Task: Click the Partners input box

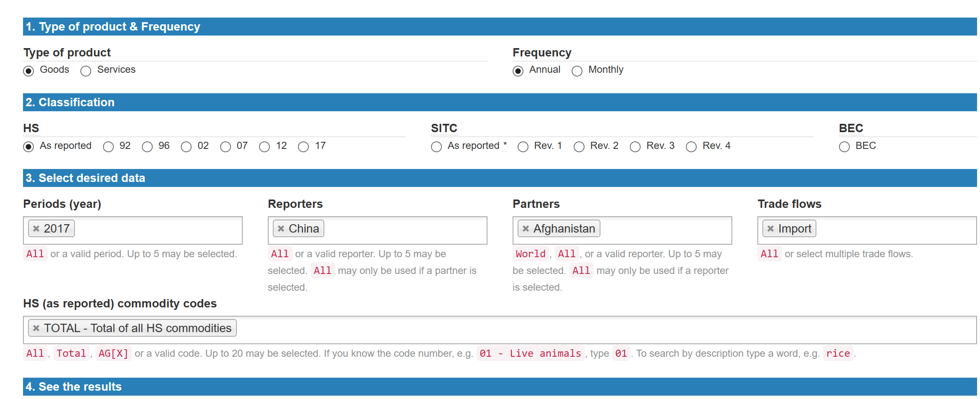Action: tap(665, 230)
